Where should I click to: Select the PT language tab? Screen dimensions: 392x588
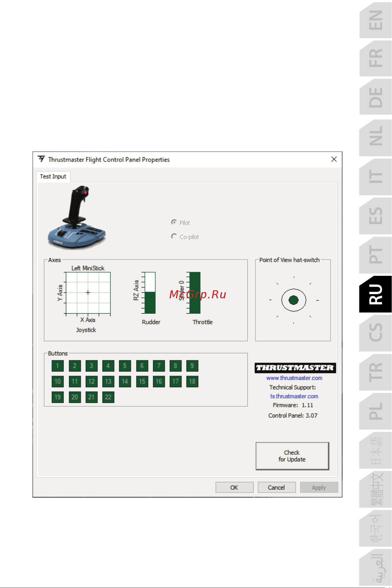coord(376,255)
